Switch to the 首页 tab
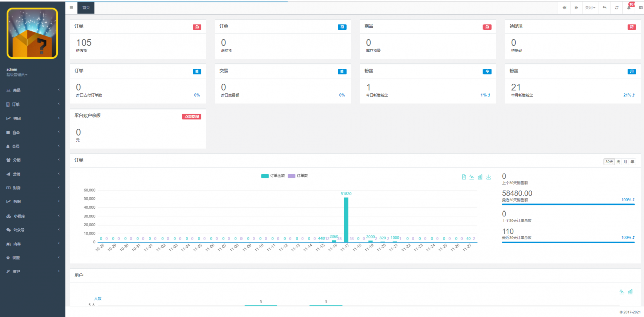 (86, 8)
